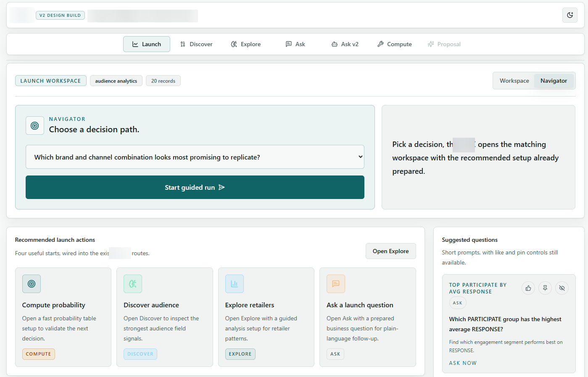Click the Discover audience card icon
This screenshot has height=377, width=588.
click(x=133, y=284)
